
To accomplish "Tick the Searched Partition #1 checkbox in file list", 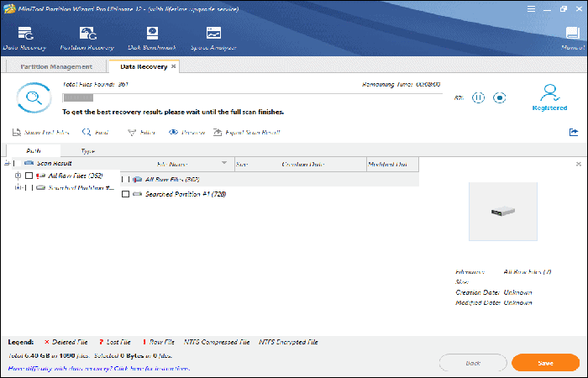I will (x=126, y=194).
